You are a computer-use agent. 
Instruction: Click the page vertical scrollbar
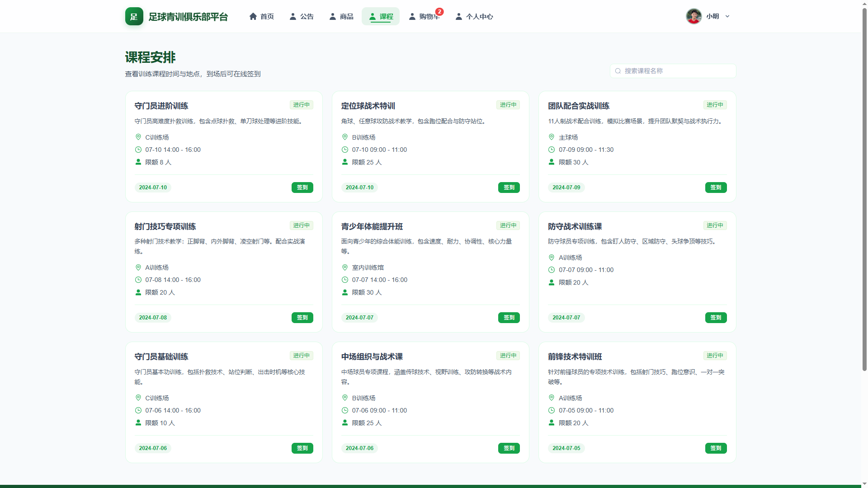[x=864, y=190]
